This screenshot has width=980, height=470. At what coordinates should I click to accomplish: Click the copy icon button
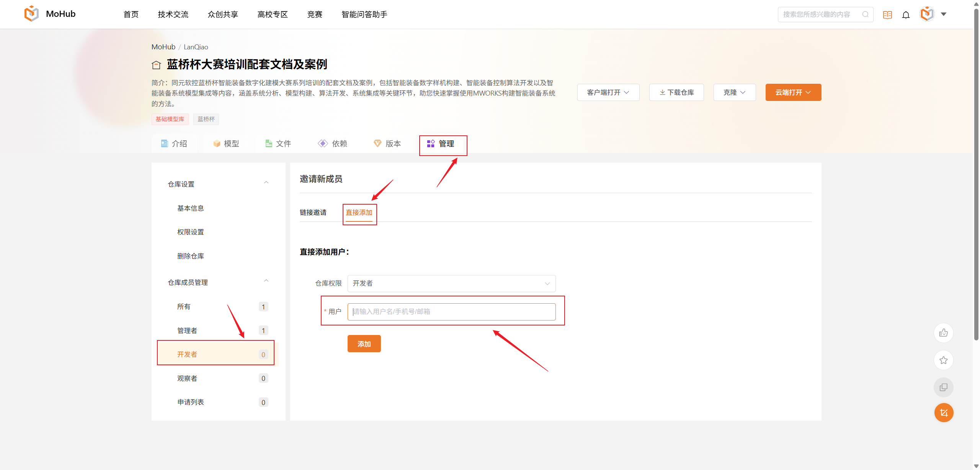944,387
